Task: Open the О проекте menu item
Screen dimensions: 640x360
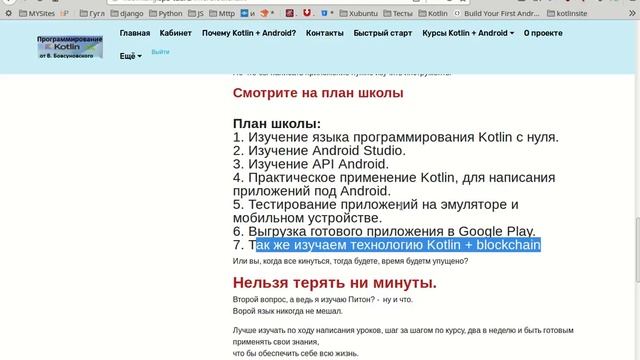Action: pyautogui.click(x=543, y=33)
